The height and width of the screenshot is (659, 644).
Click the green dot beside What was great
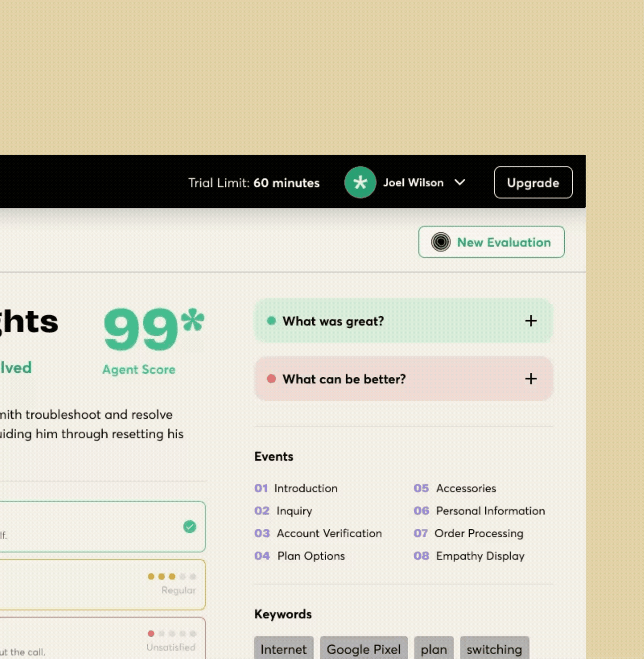coord(271,321)
